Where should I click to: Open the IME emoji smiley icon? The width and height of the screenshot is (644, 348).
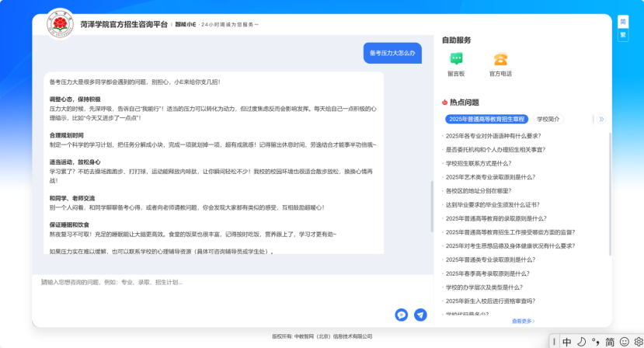(x=625, y=342)
